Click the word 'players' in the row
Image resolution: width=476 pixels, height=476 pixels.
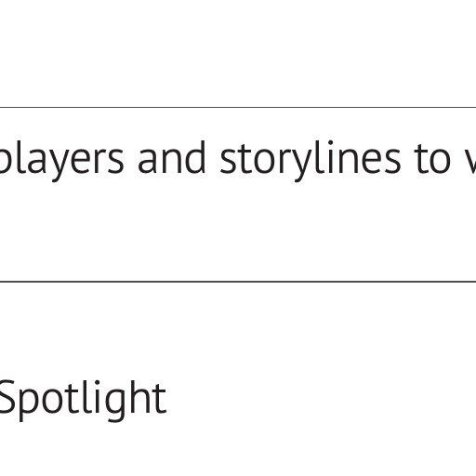pyautogui.click(x=61, y=161)
